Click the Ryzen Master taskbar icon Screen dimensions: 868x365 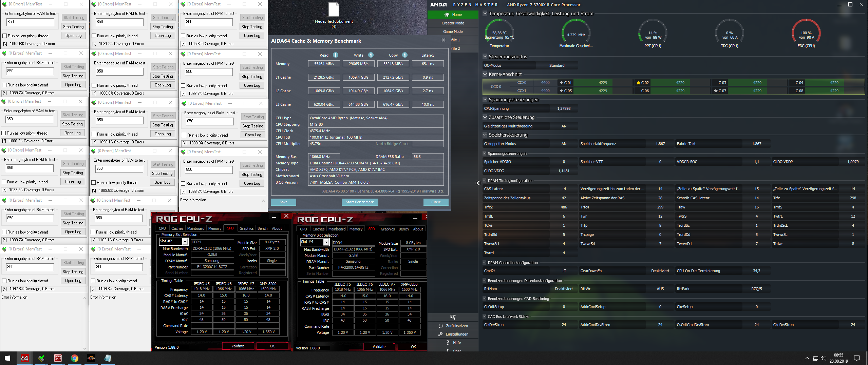click(91, 358)
